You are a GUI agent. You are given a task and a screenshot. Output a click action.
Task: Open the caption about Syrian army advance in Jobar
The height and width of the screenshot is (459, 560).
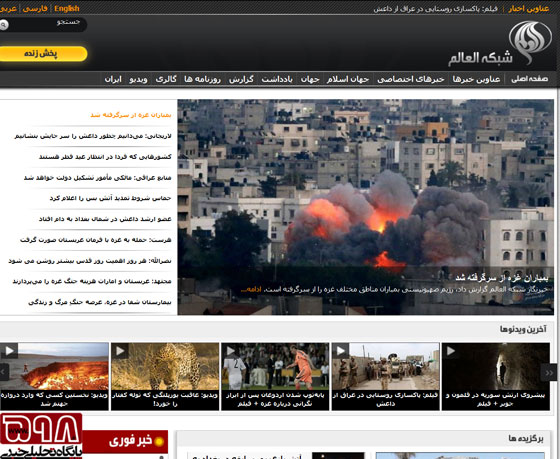click(x=496, y=399)
